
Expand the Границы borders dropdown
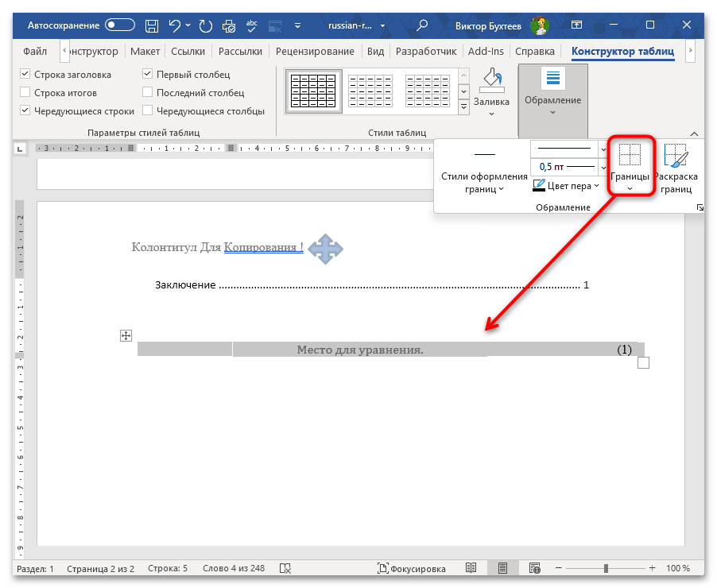point(630,168)
